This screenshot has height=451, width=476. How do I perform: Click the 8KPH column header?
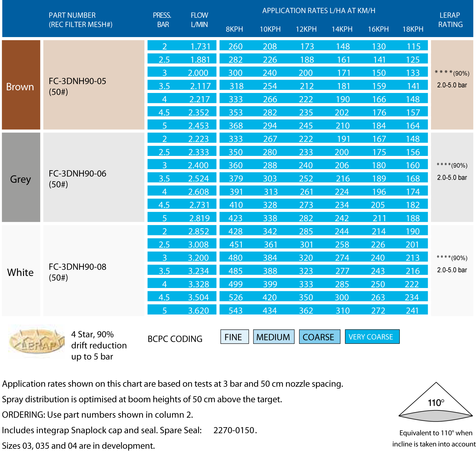tap(234, 29)
